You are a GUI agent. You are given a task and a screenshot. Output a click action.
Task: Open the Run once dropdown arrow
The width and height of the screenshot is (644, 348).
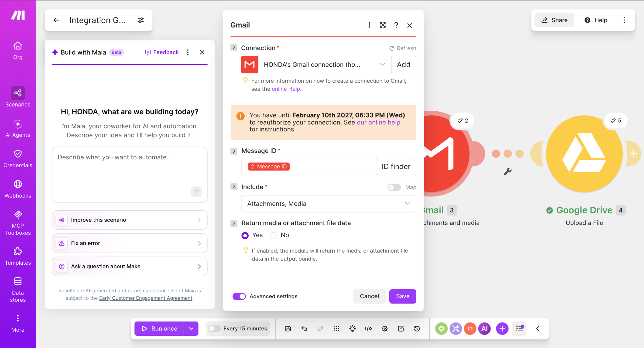[191, 329]
